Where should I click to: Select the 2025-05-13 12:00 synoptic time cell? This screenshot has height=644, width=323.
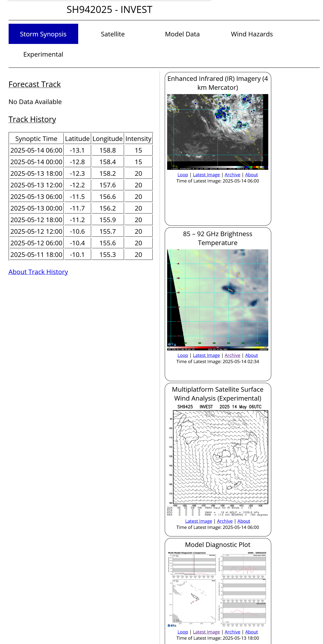tap(36, 185)
